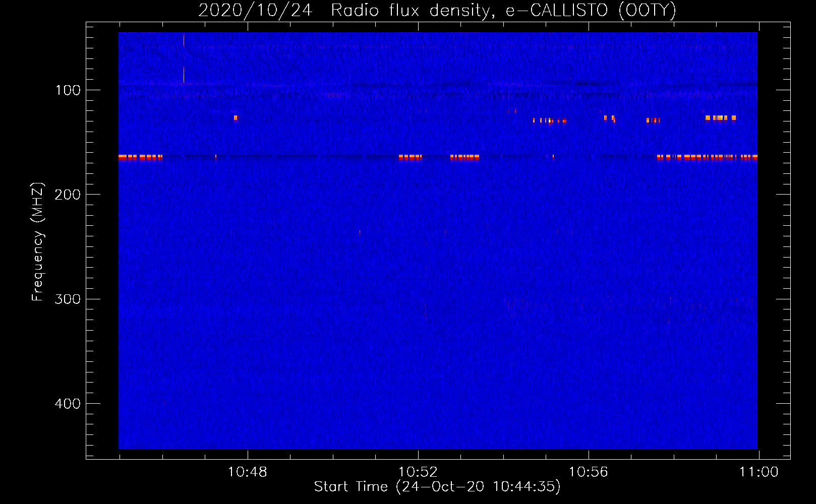Click the plot title '2020/10/24 Radio flux density, e-CALLISTO (OOTY)'
The width and height of the screenshot is (816, 504).
(x=437, y=10)
